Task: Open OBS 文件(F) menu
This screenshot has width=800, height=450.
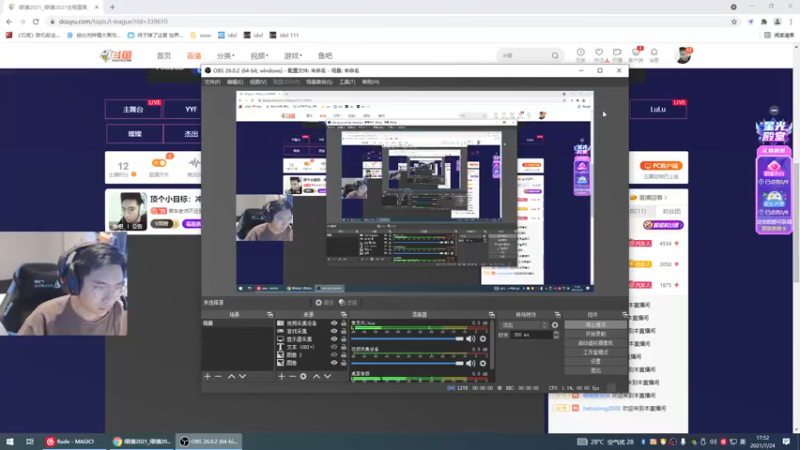Action: point(212,82)
